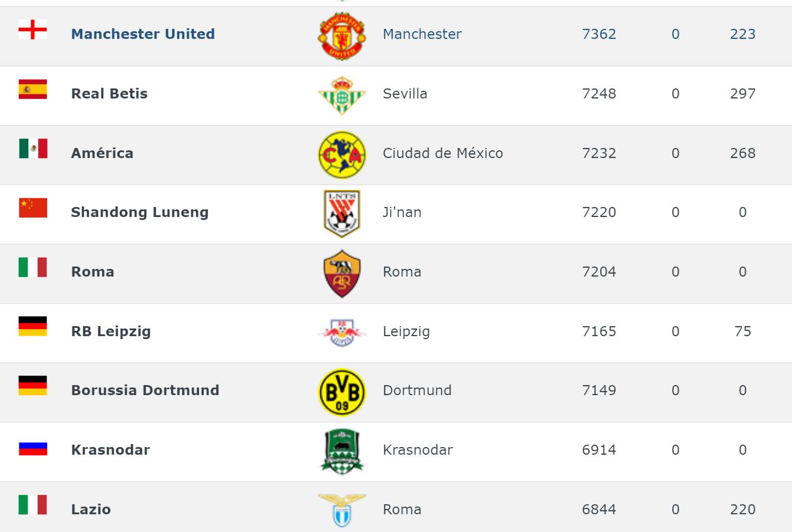This screenshot has width=792, height=532.
Task: Open the Manchester United team link
Action: [x=143, y=34]
